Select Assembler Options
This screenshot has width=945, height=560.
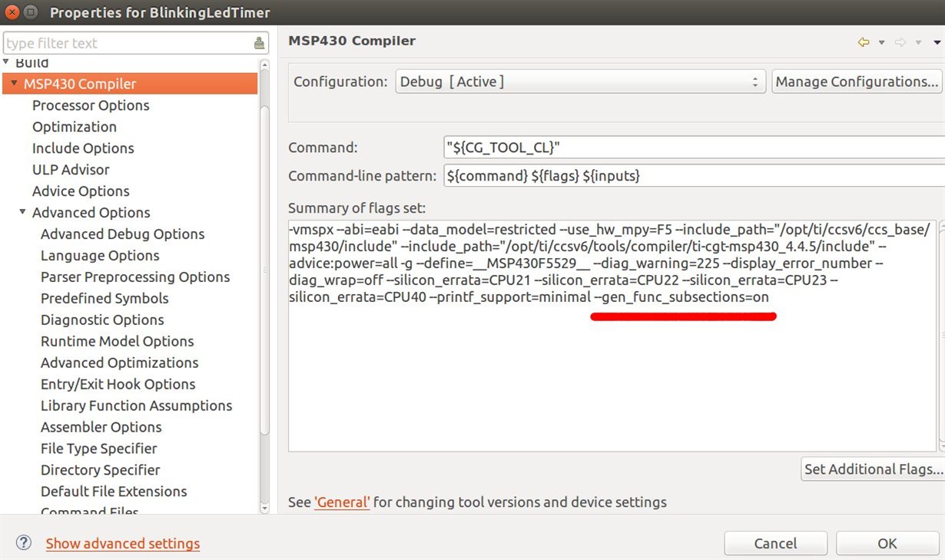(101, 427)
